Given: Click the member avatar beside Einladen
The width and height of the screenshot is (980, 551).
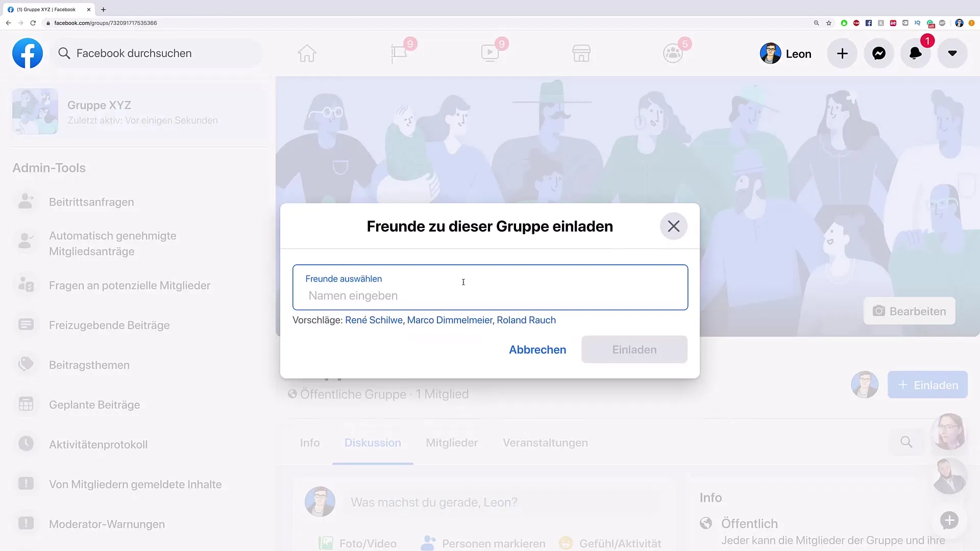Looking at the screenshot, I should click(x=865, y=385).
